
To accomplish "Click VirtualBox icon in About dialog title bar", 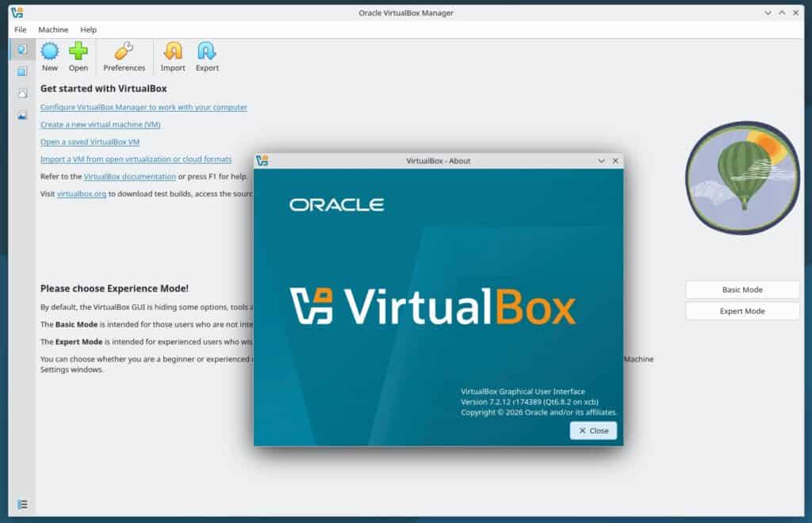I will [x=262, y=160].
